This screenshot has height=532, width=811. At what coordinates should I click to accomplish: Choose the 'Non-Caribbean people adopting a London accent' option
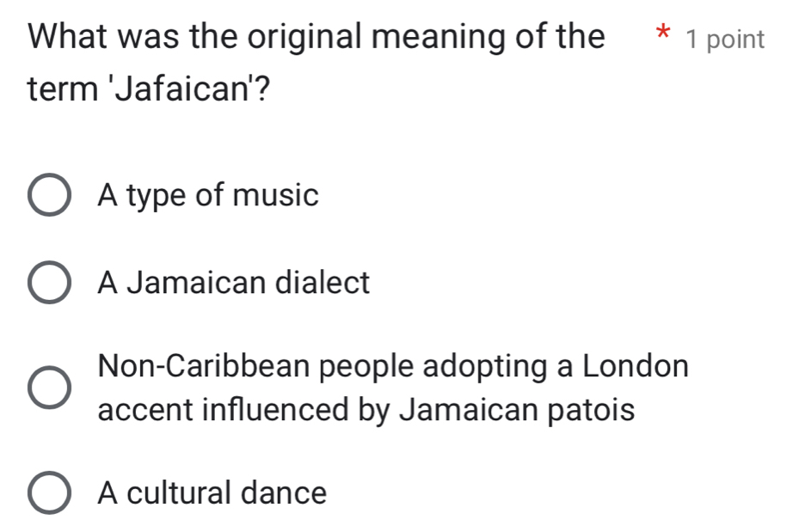coord(50,388)
